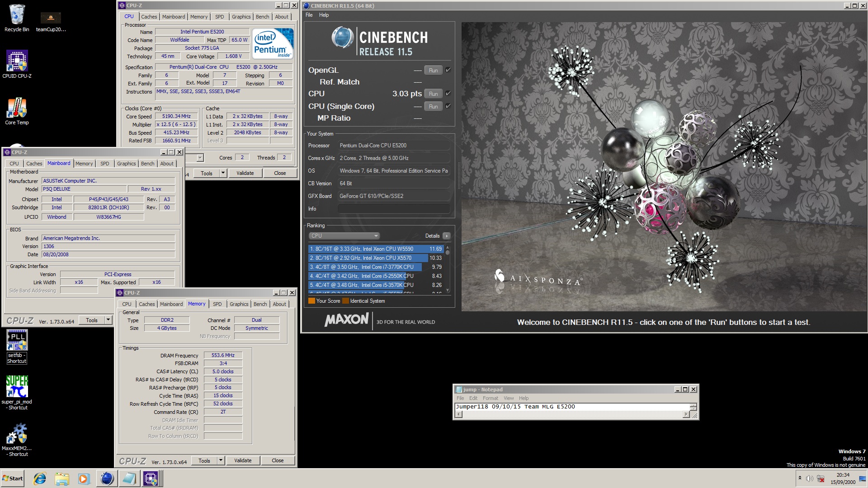Image resolution: width=868 pixels, height=488 pixels.
Task: Select the Core i7-3770K ranking entry
Action: pyautogui.click(x=376, y=267)
